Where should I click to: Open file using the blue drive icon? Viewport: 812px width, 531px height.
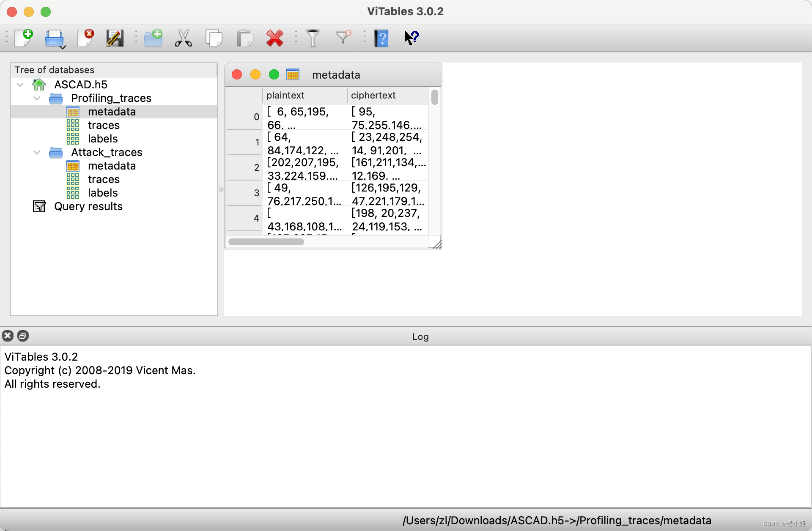click(x=54, y=38)
